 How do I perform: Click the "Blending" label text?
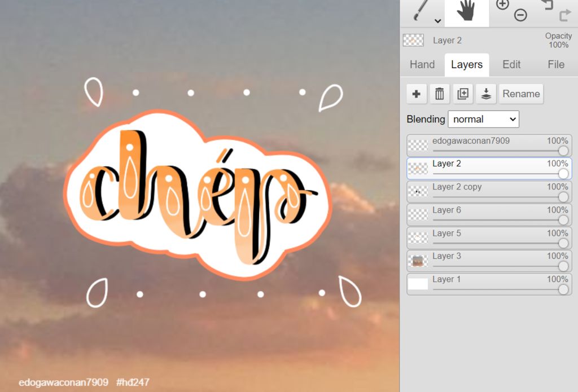pyautogui.click(x=426, y=120)
